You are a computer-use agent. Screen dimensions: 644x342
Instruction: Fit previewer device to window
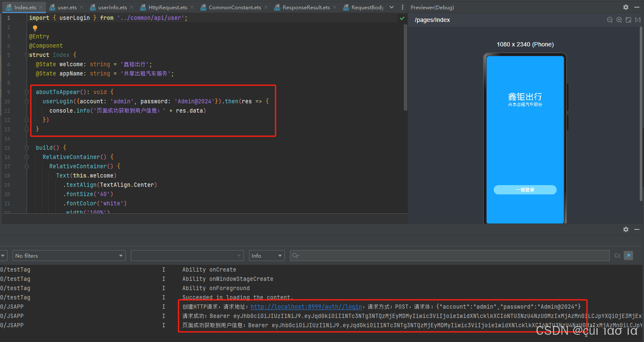628,20
